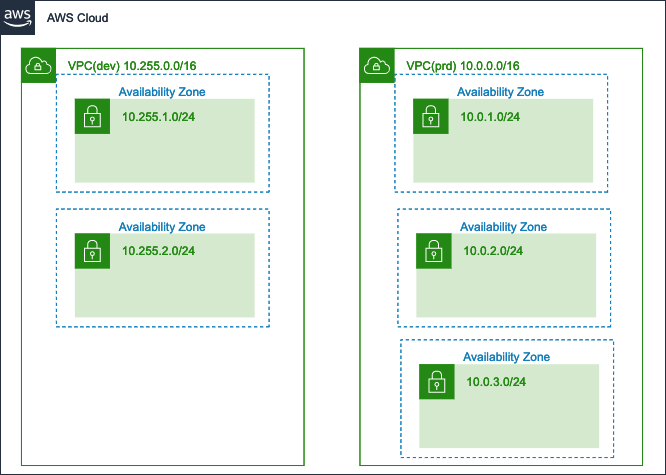The height and width of the screenshot is (475, 666).
Task: Click the 10.0.2.0/24 subnet label
Action: click(x=492, y=250)
